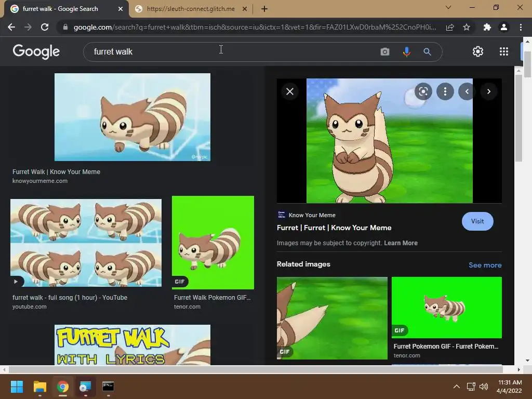The image size is (532, 399).
Task: Open the furret walk full song YouTube thumbnail
Action: pyautogui.click(x=86, y=243)
